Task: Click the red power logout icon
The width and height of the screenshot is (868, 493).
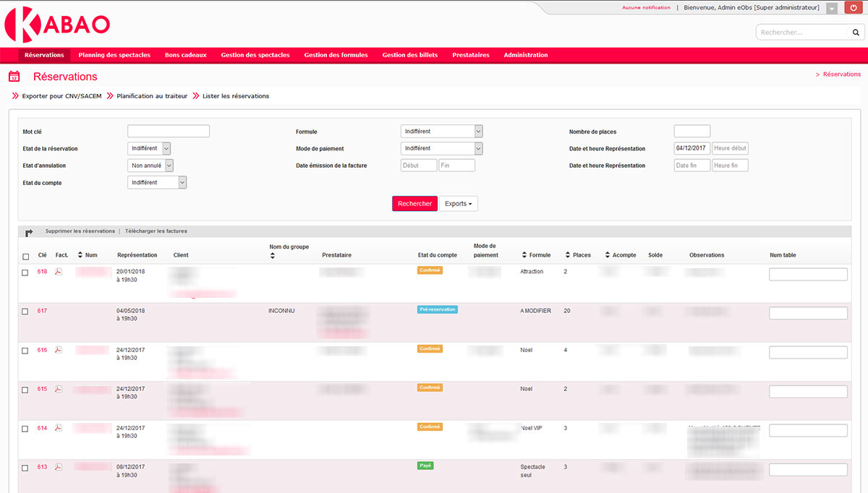Action: [854, 8]
